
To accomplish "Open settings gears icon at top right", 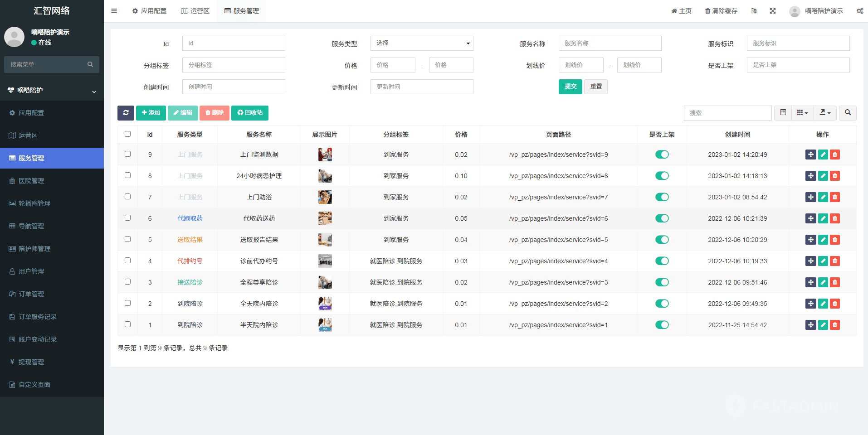I will (859, 11).
